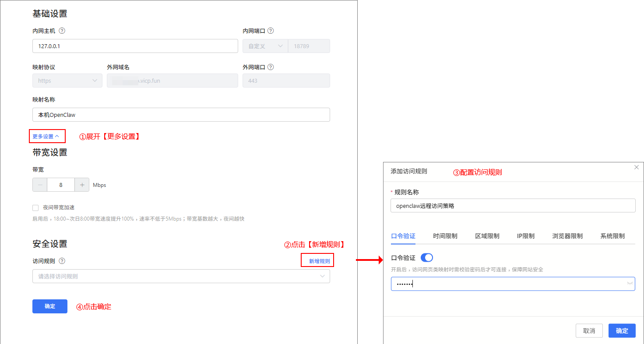The width and height of the screenshot is (644, 344).
Task: Click the 取消 button in the dialog
Action: pyautogui.click(x=589, y=330)
